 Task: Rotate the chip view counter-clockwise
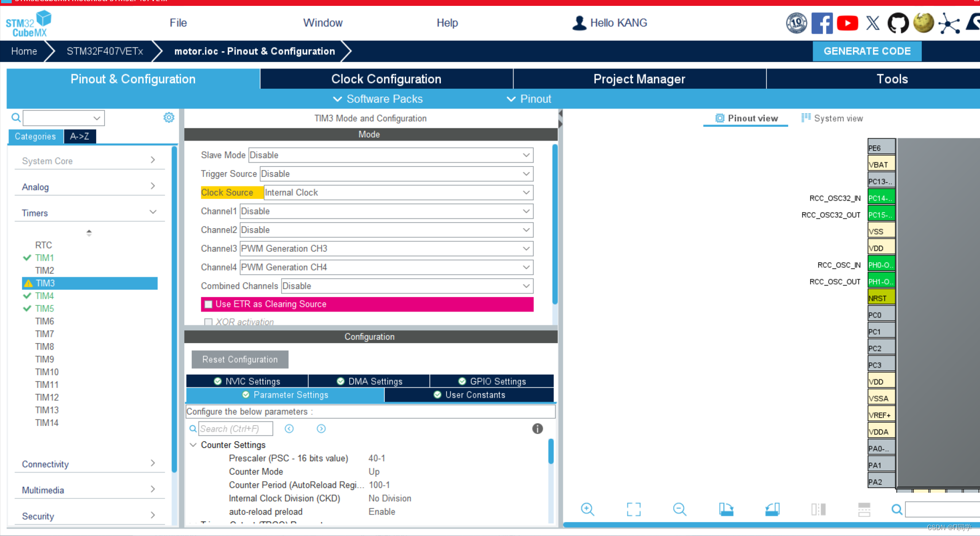click(772, 509)
